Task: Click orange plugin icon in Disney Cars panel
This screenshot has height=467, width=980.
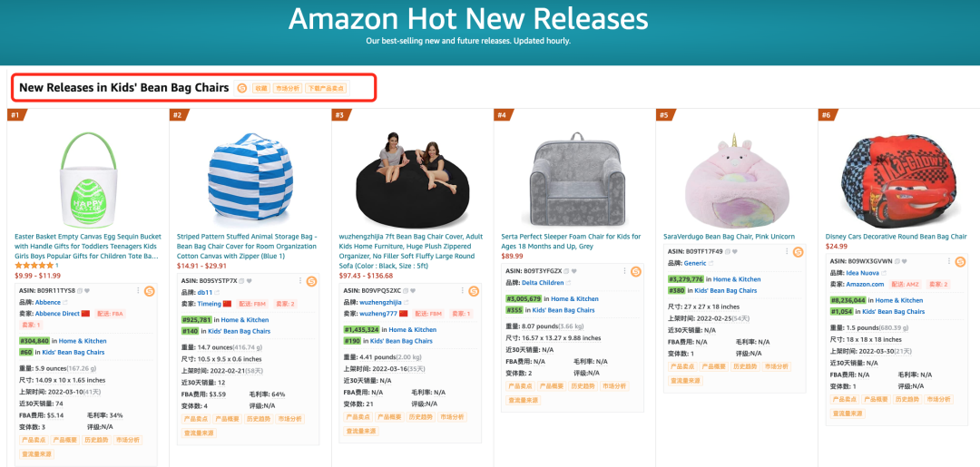Action: point(961,261)
